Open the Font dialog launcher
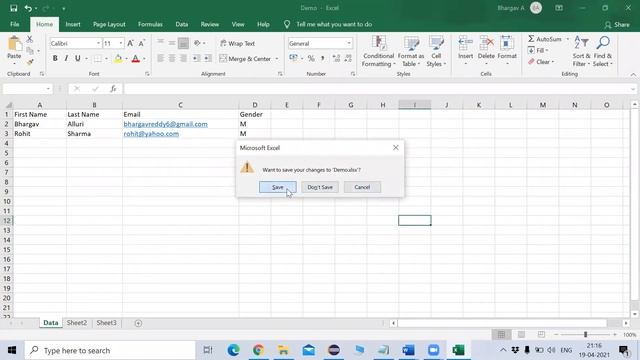The image size is (640, 360). tap(147, 74)
